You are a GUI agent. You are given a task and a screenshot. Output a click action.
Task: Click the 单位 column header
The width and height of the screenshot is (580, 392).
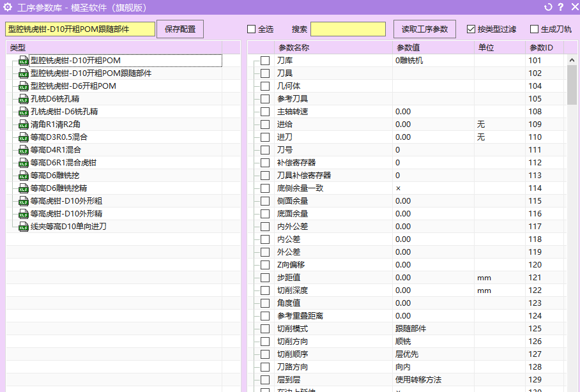click(x=500, y=47)
